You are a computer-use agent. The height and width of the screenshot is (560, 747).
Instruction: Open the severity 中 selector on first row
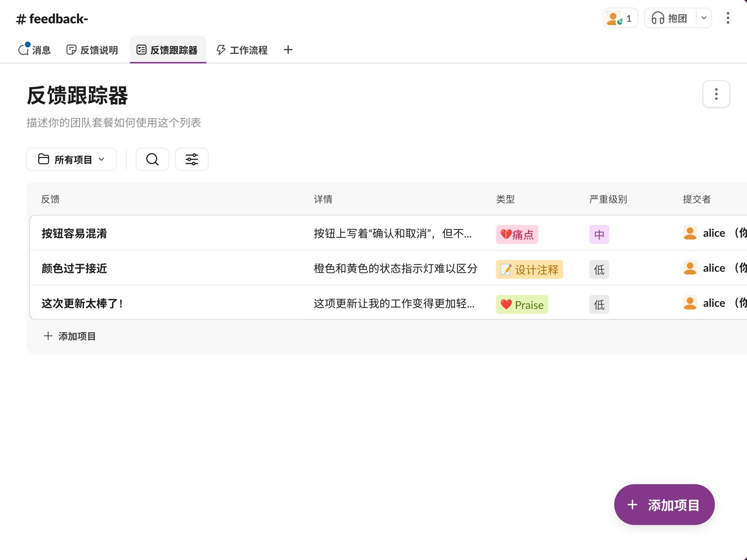tap(599, 235)
